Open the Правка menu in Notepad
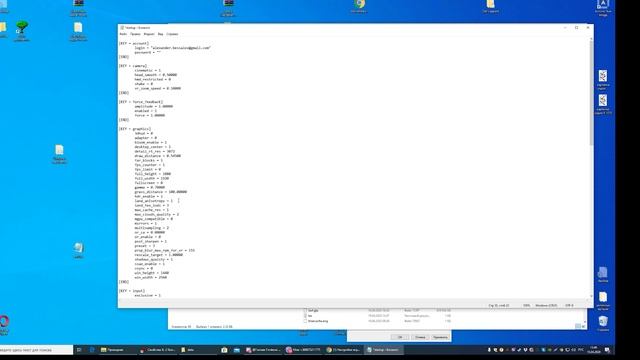This screenshot has height=360, width=640. [135, 34]
